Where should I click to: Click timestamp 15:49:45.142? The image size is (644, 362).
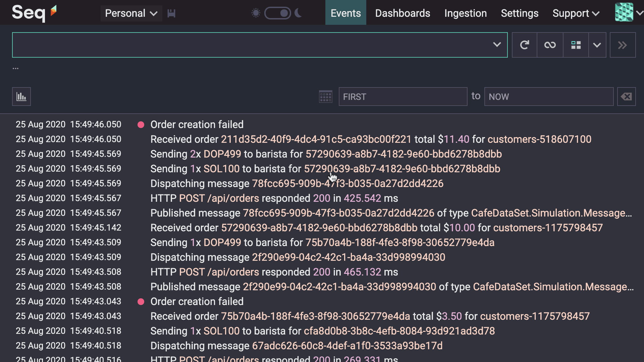[x=96, y=228]
